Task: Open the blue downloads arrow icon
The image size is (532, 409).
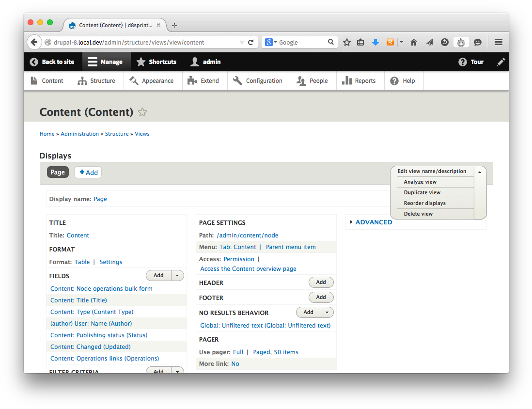Action: point(375,42)
